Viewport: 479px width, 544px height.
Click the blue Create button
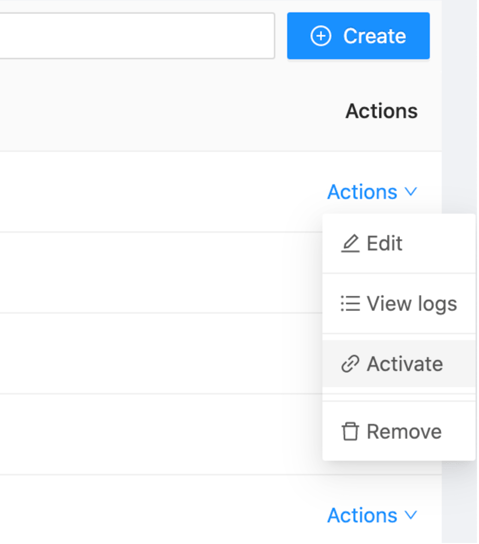point(358,36)
